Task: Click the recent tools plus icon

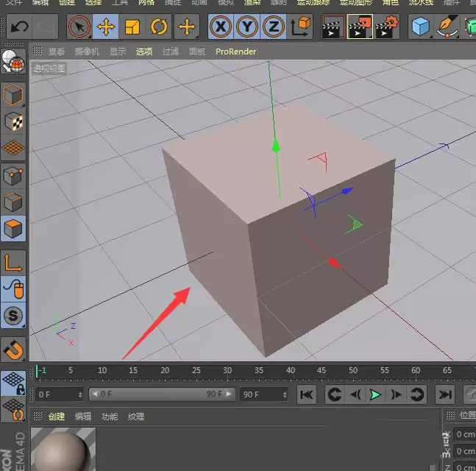Action: [x=187, y=26]
